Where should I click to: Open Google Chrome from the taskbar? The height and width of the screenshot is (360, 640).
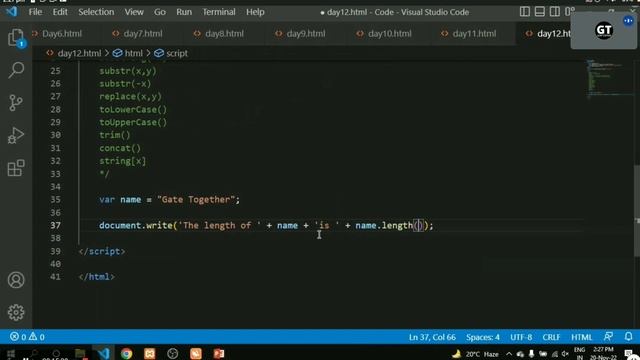tap(127, 353)
